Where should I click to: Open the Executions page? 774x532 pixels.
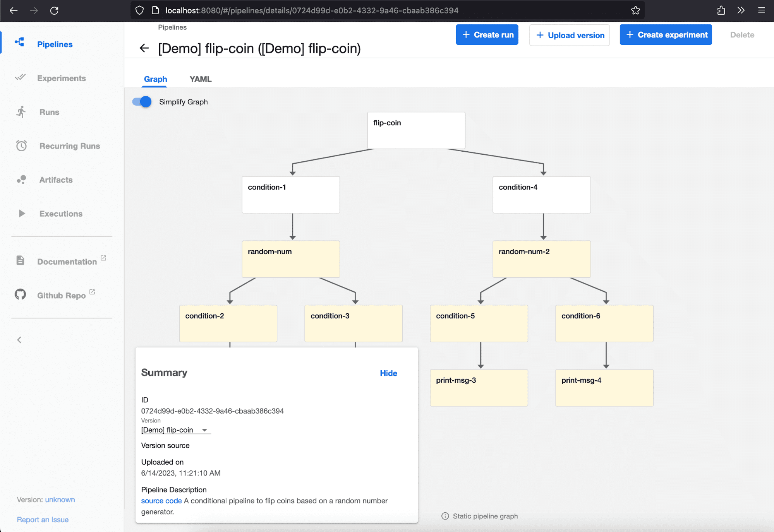(x=60, y=213)
